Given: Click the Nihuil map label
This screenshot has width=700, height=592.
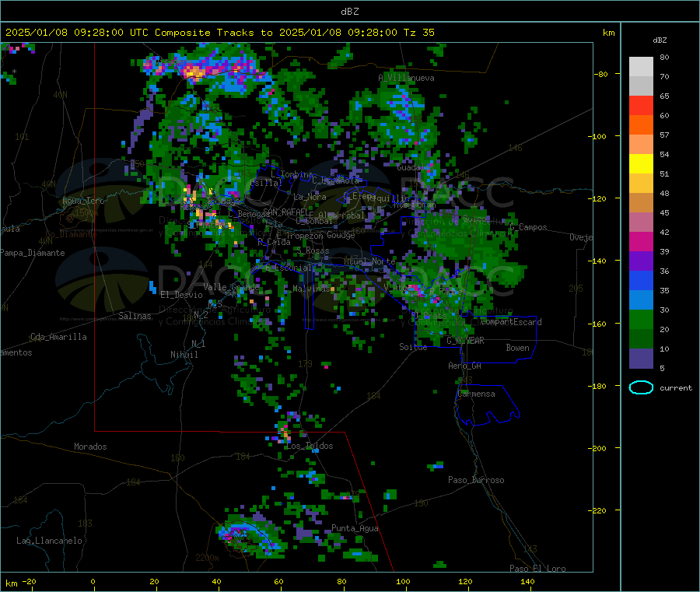Looking at the screenshot, I should point(184,355).
